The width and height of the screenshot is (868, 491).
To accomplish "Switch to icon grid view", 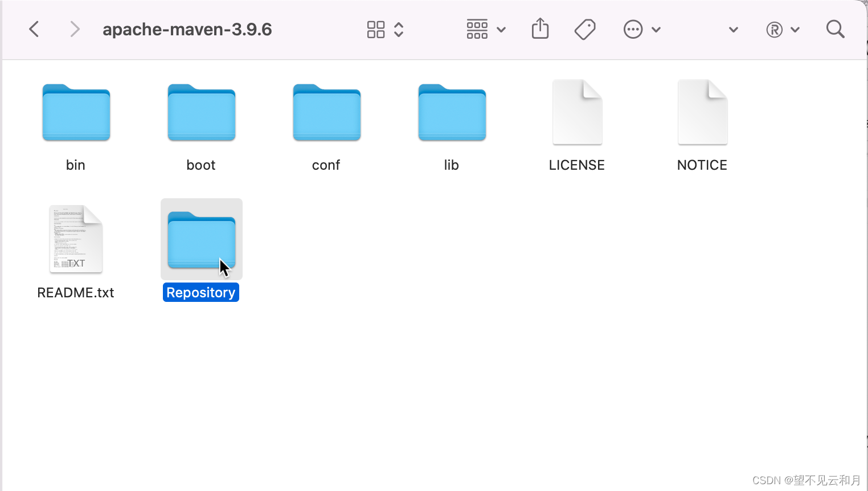I will (x=376, y=30).
